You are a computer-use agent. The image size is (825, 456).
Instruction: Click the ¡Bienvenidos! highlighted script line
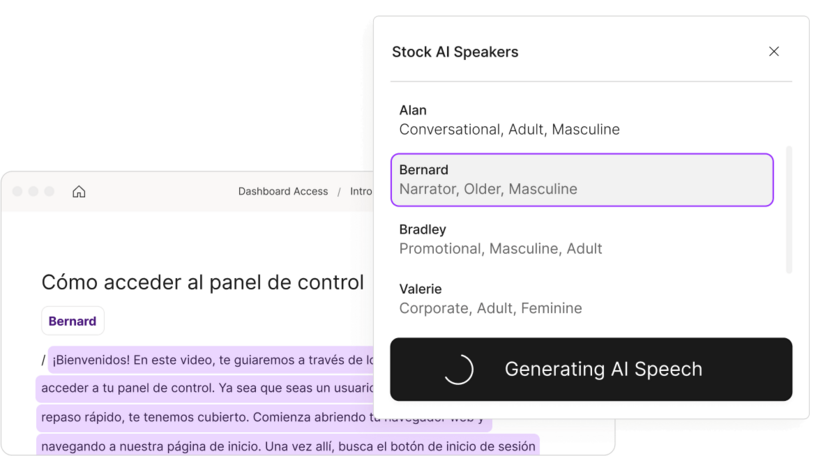pyautogui.click(x=211, y=360)
